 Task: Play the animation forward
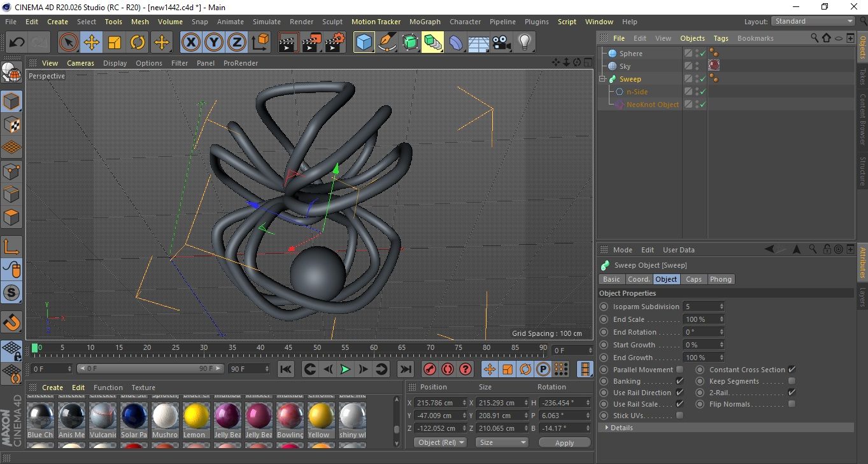345,369
